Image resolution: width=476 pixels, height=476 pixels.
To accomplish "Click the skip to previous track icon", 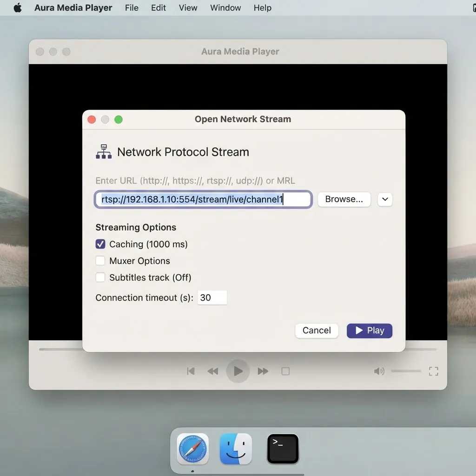I will pos(191,371).
